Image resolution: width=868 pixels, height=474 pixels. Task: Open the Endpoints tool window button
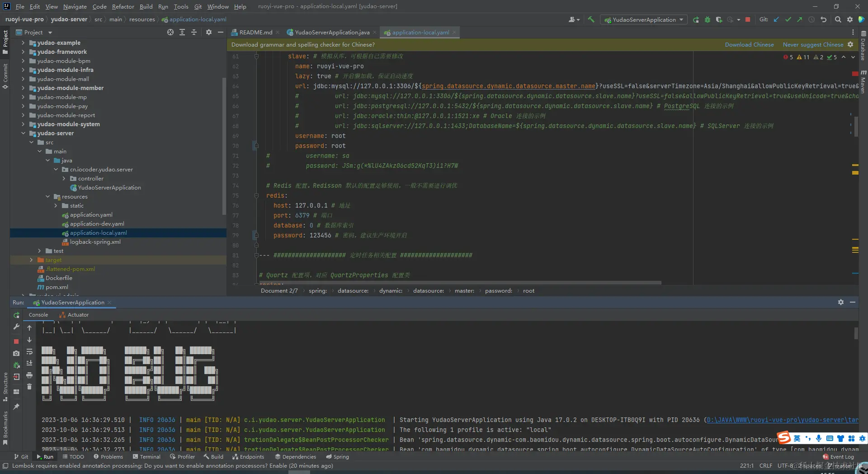tap(248, 456)
